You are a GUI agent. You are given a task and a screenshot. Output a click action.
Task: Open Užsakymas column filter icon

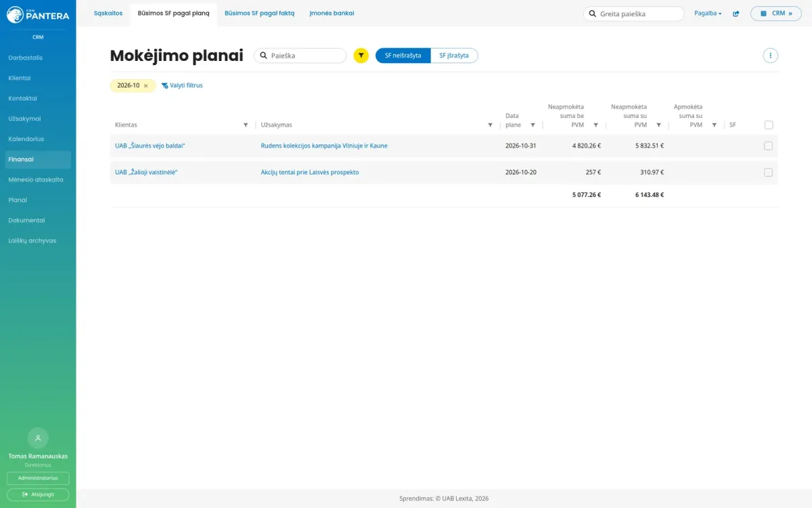pyautogui.click(x=491, y=125)
